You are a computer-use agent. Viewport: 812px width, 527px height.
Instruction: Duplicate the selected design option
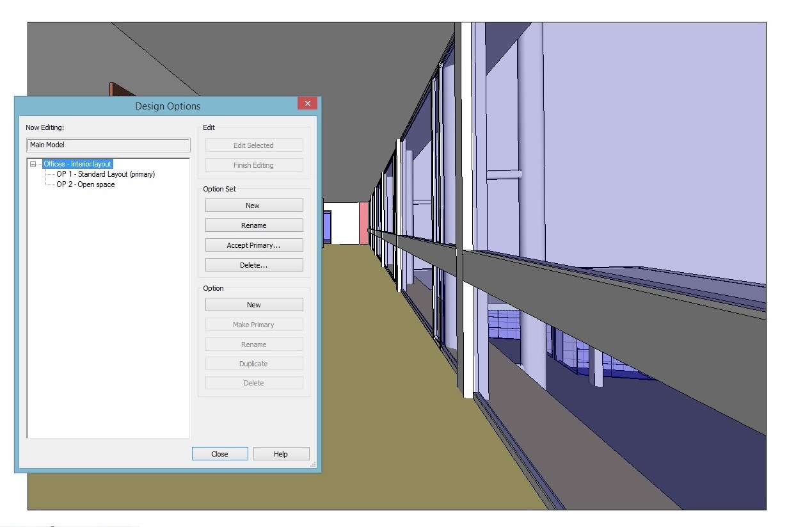(x=253, y=363)
